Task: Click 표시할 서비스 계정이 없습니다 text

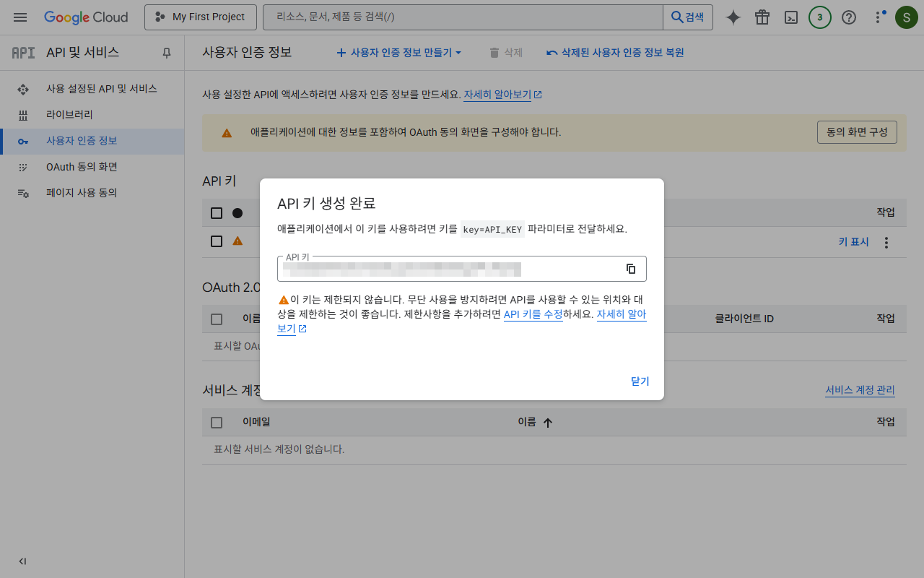Action: [279, 449]
